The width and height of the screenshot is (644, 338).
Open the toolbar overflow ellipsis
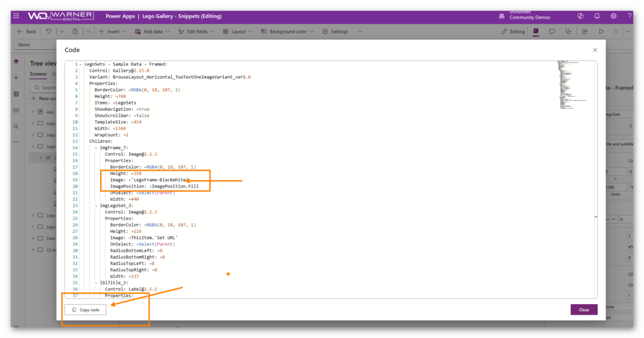pos(360,31)
